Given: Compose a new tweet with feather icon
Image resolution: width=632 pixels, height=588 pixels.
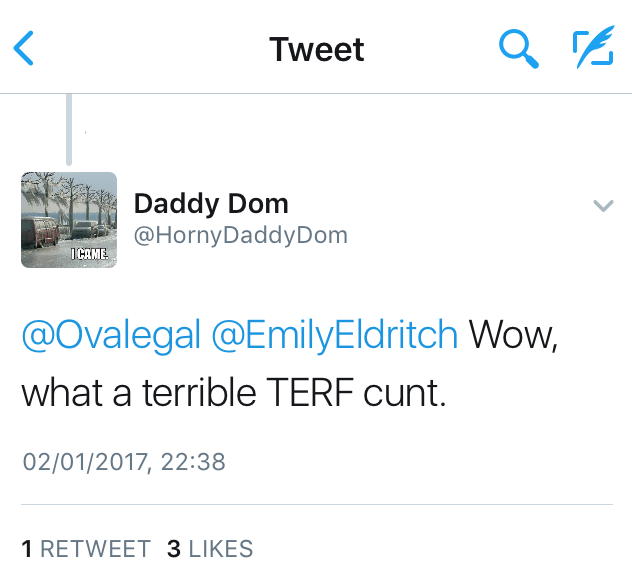Looking at the screenshot, I should 592,48.
